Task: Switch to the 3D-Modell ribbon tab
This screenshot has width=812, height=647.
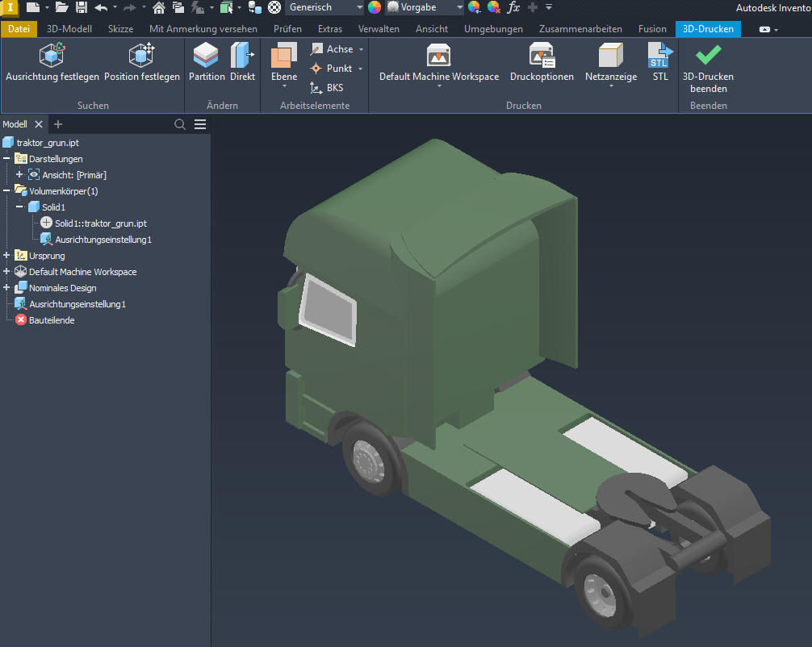Action: coord(69,29)
